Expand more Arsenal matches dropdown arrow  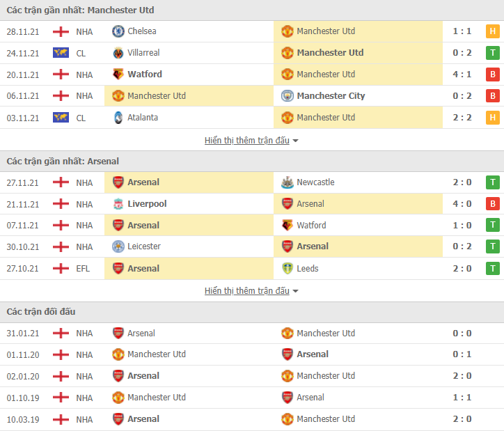point(295,291)
